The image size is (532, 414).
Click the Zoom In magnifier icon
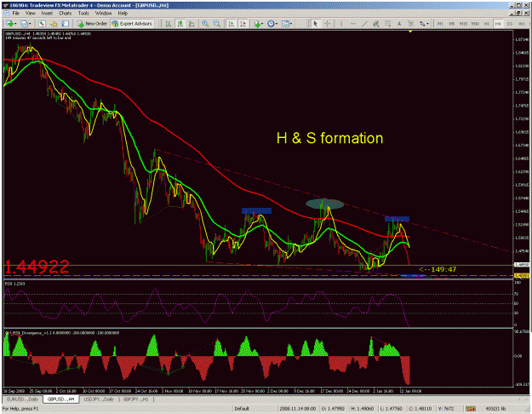[205, 24]
